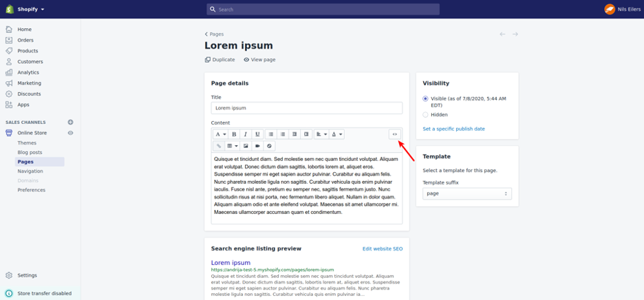The width and height of the screenshot is (644, 300).
Task: Click the underline formatting button
Action: [x=257, y=134]
